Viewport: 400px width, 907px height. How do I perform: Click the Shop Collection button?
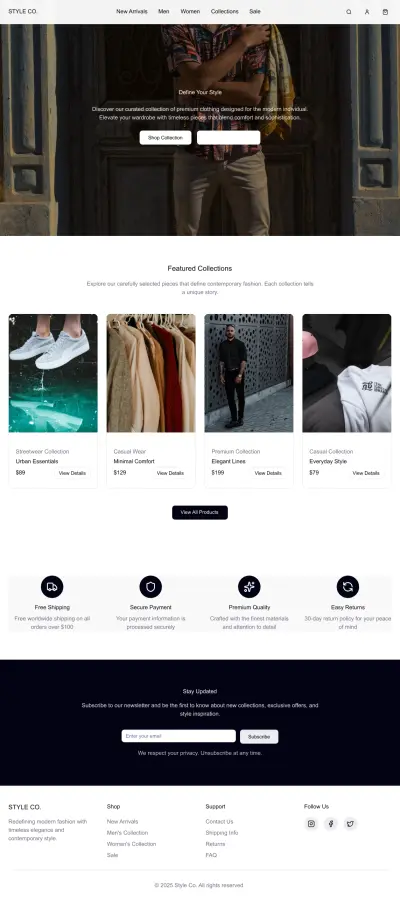pyautogui.click(x=165, y=138)
